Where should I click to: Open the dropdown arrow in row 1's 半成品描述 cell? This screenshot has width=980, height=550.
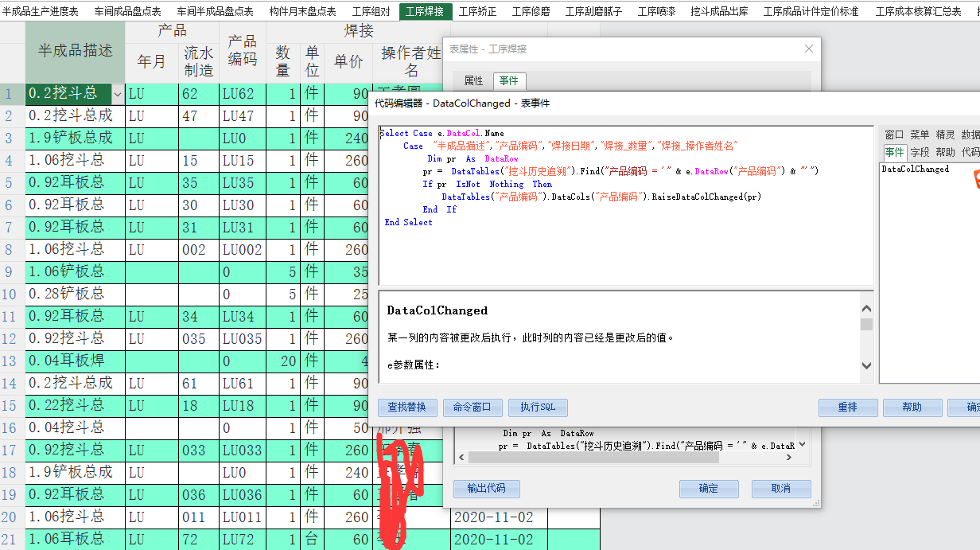118,94
